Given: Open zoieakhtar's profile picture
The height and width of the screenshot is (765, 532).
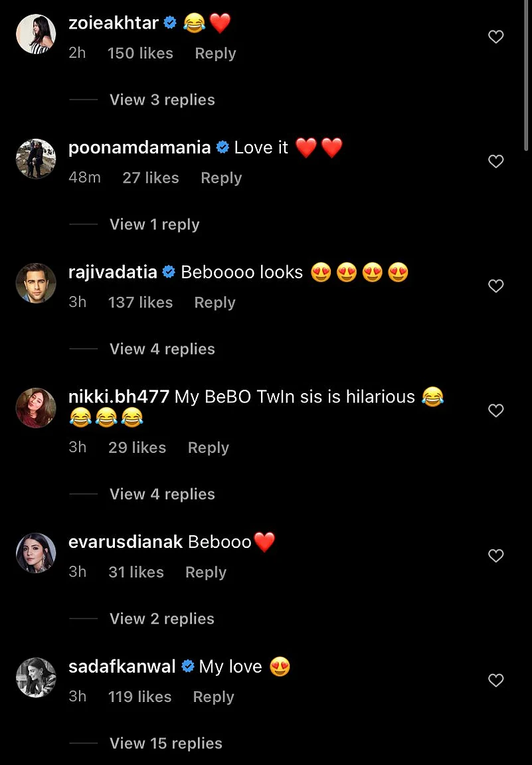Looking at the screenshot, I should [x=36, y=34].
